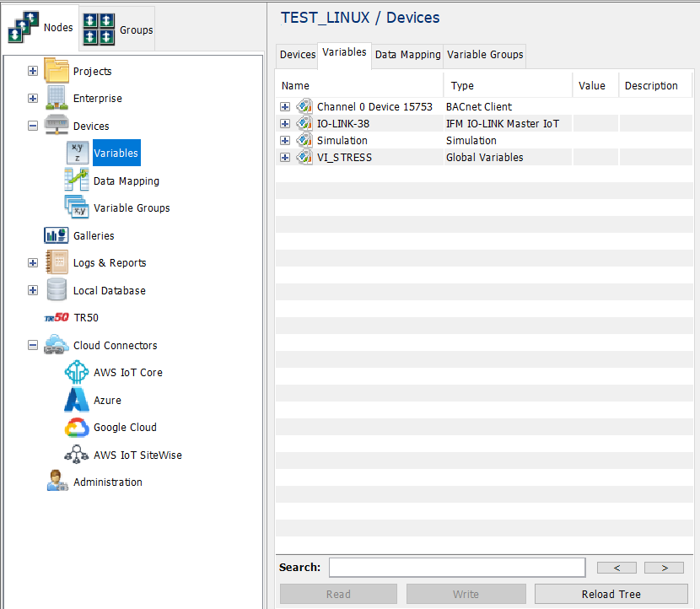Image resolution: width=700 pixels, height=609 pixels.
Task: Expand the Projects tree node
Action: click(33, 72)
